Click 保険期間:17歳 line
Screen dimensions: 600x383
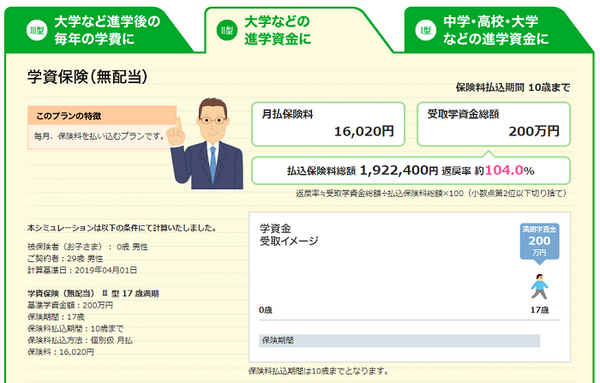point(56,317)
